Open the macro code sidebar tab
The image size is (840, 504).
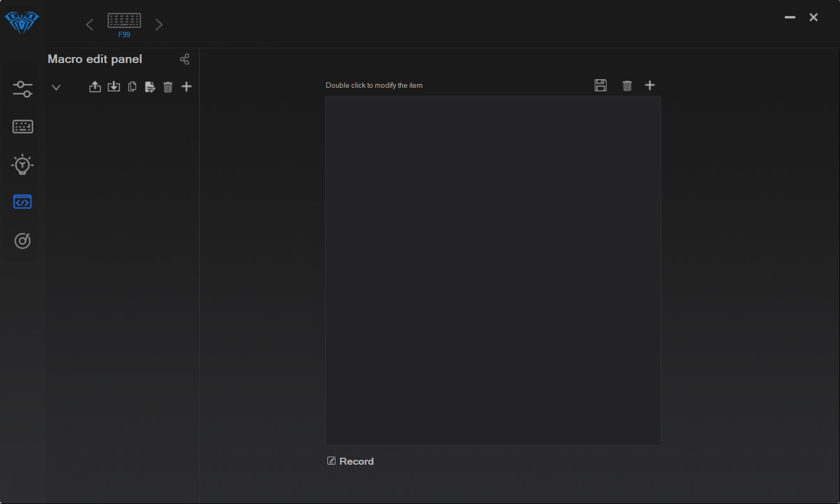pos(23,202)
